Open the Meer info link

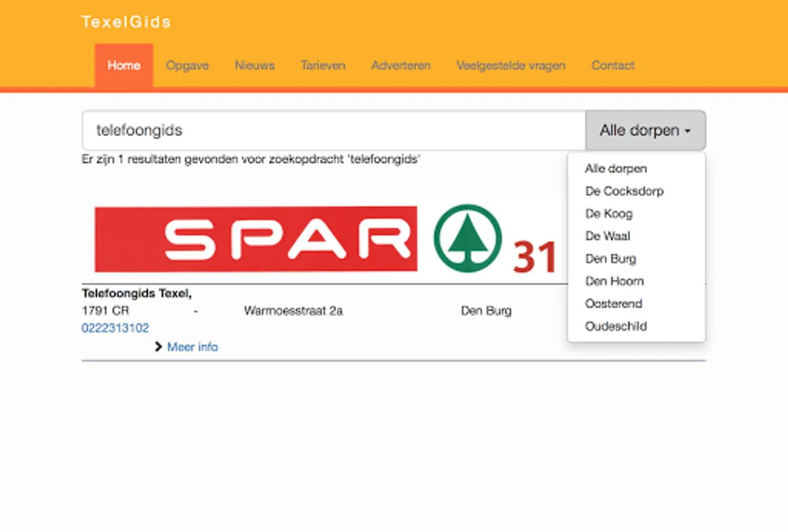[x=192, y=347]
